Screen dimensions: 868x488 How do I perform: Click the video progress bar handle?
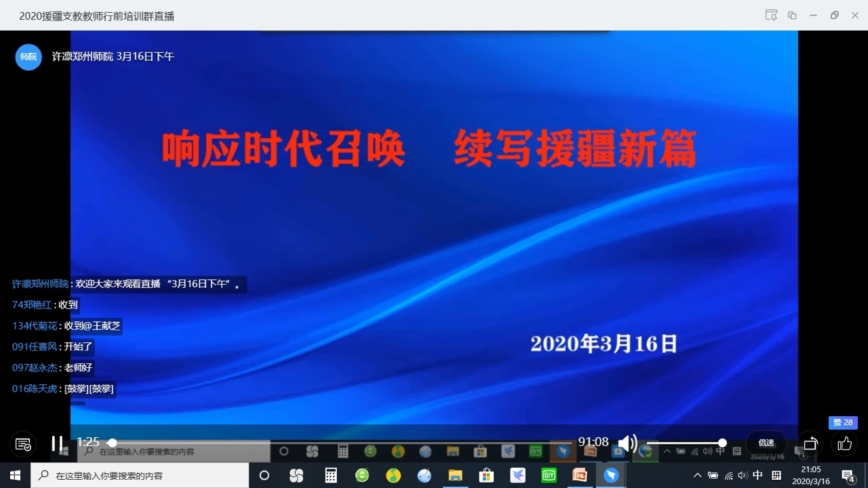pos(113,443)
